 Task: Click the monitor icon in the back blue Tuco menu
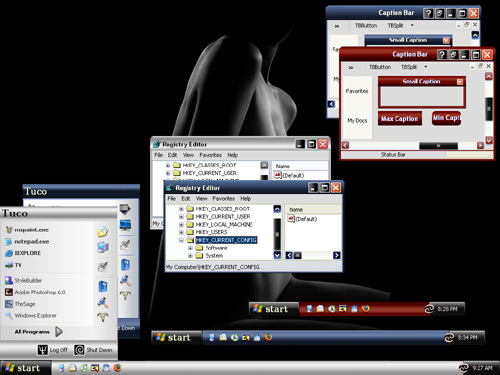pos(125,225)
